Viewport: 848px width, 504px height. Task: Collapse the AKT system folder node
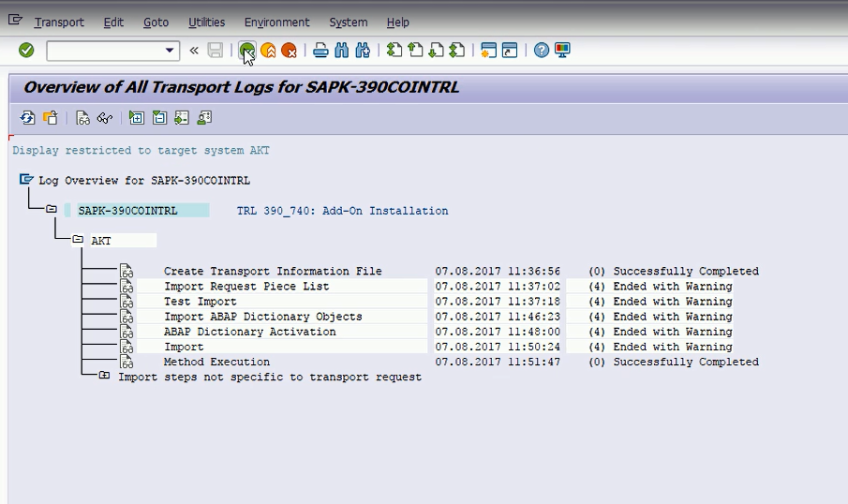pyautogui.click(x=78, y=241)
